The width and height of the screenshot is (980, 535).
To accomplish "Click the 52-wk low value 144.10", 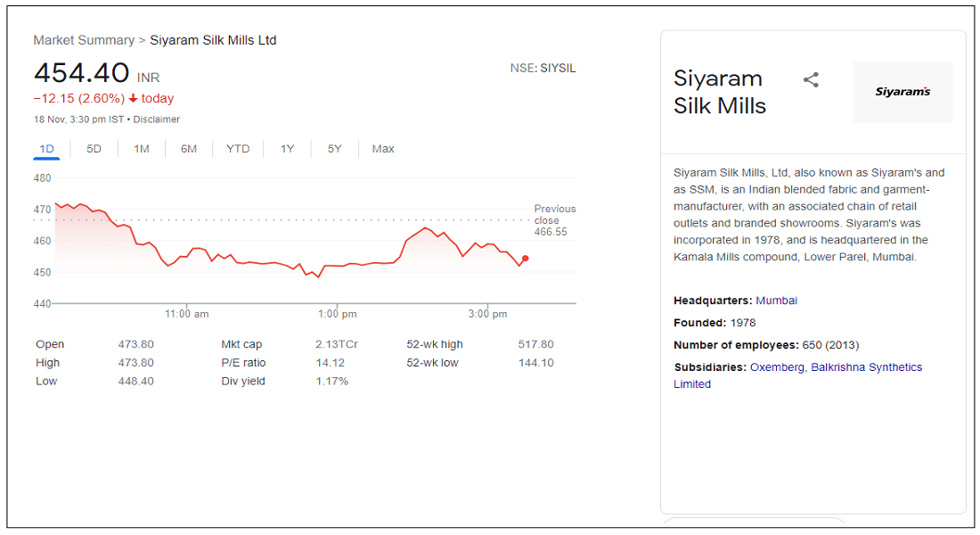I will pos(535,363).
